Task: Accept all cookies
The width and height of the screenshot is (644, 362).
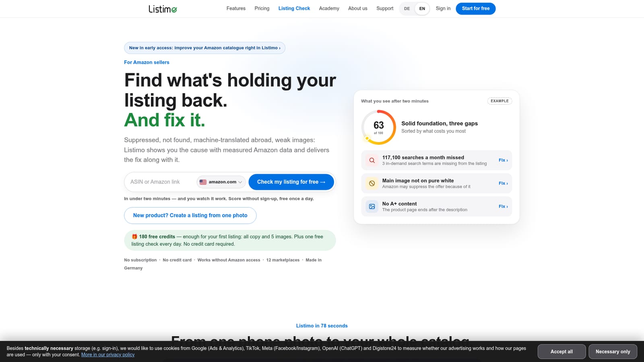Action: [x=561, y=352]
